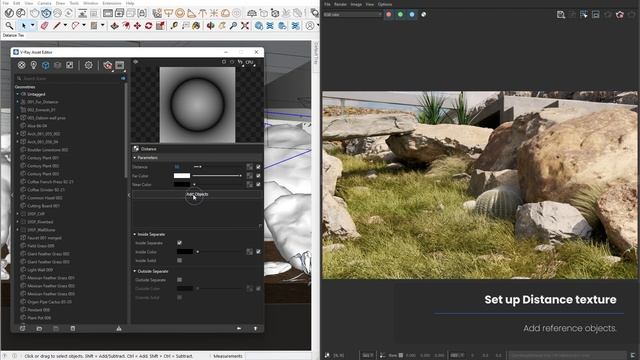Select the SketchUp Tape Measure tool
Viewport: 640px width, 360px height.
174,26
